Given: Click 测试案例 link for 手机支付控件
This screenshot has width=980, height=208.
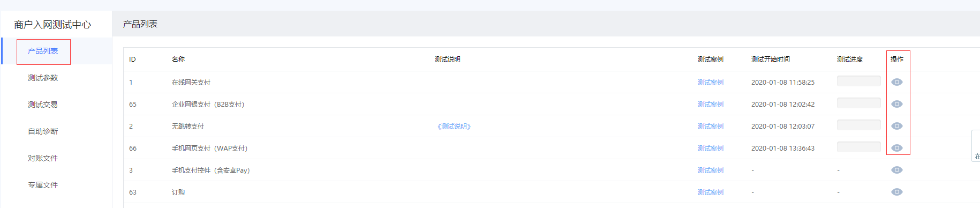Looking at the screenshot, I should 710,170.
